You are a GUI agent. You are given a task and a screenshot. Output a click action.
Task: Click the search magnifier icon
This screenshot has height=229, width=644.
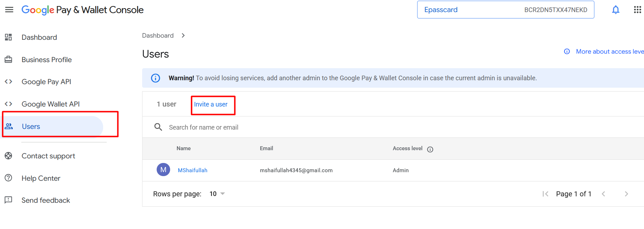point(158,127)
